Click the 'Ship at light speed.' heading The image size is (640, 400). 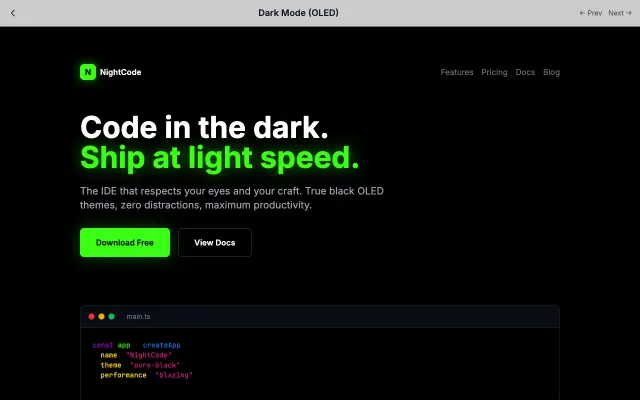(220, 158)
